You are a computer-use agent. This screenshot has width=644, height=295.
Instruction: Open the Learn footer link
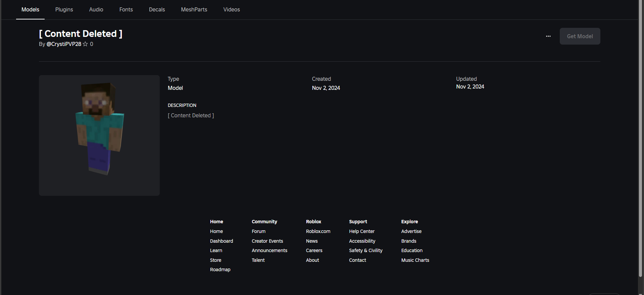216,250
